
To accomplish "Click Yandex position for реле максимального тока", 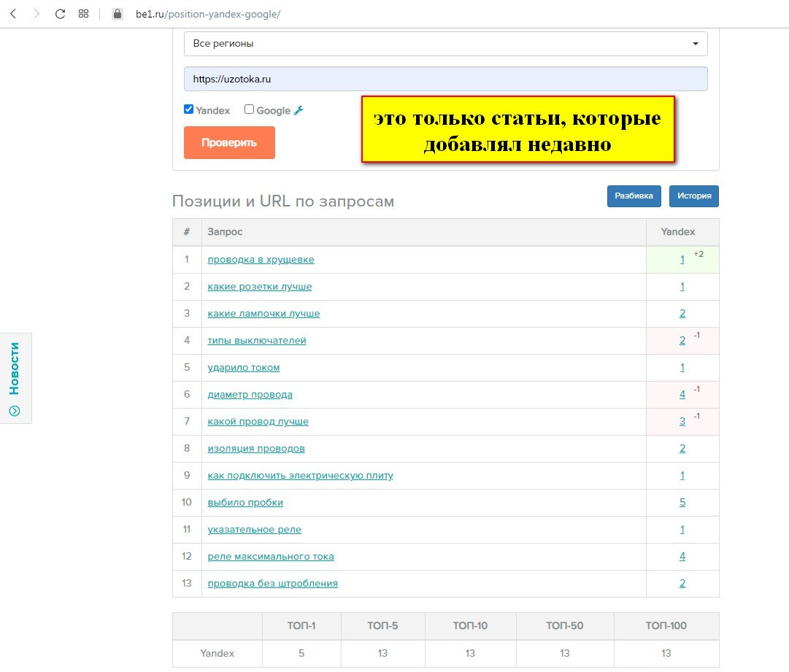I will pyautogui.click(x=682, y=556).
